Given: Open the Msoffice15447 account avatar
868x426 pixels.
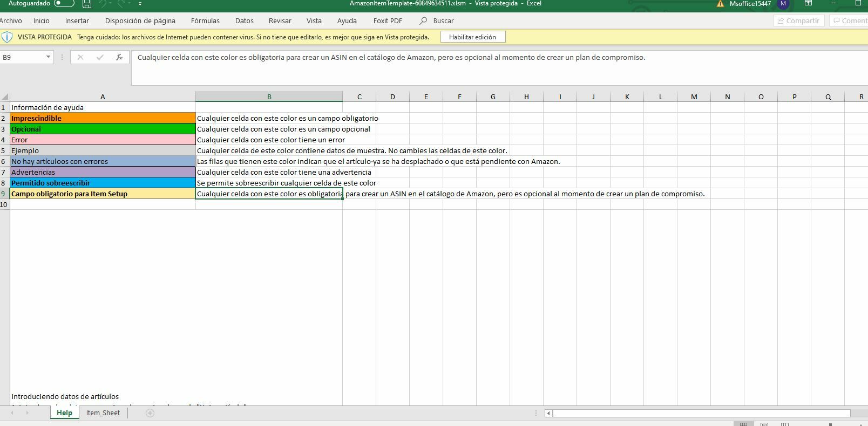Looking at the screenshot, I should (x=783, y=4).
